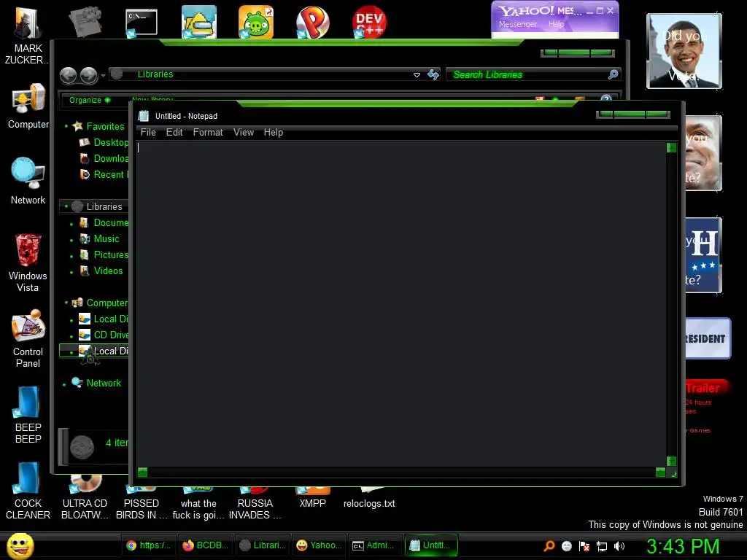This screenshot has width=747, height=560.
Task: Open the Network desktop icon
Action: tap(28, 181)
